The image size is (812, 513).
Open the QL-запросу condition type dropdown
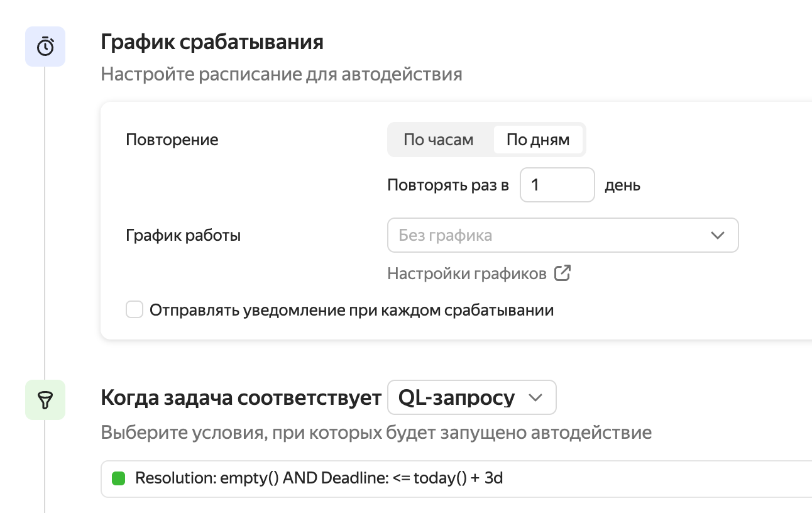[471, 397]
